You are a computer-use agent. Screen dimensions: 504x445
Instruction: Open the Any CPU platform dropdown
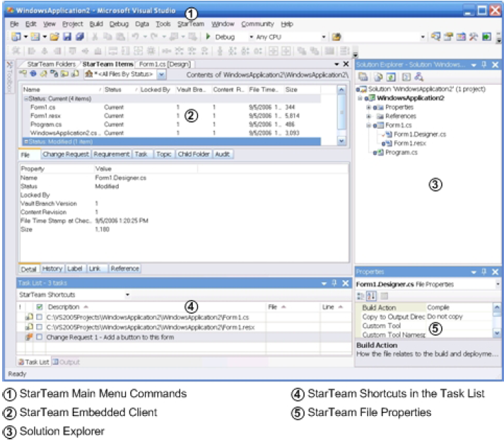(x=324, y=37)
